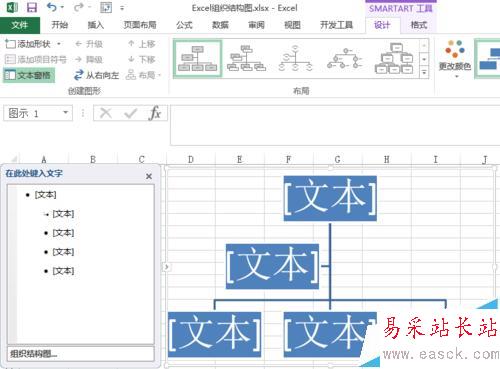Image resolution: width=500 pixels, height=369 pixels.
Task: Open the Customize Quick Access Toolbar arrow
Action: click(x=122, y=8)
